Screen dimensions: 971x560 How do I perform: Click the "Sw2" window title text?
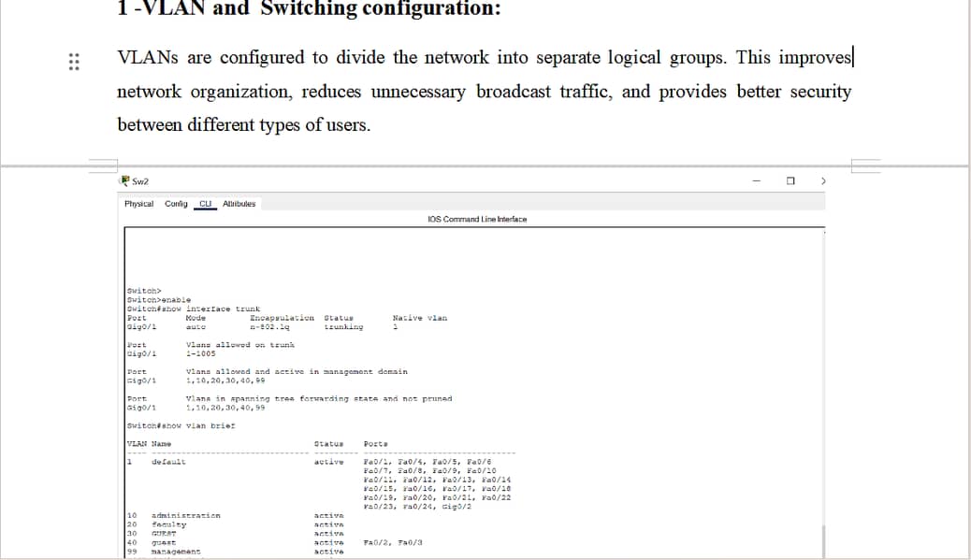click(x=140, y=181)
